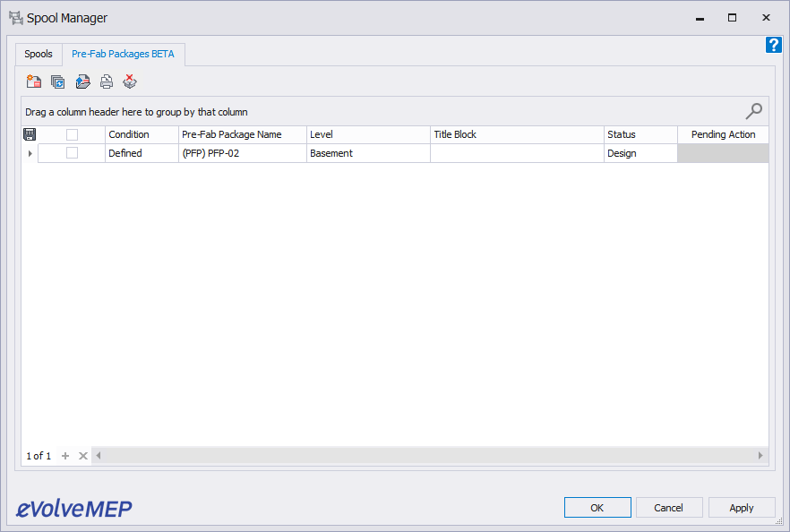Viewport: 790px width, 532px height.
Task: Click the Cancel button
Action: coord(669,507)
